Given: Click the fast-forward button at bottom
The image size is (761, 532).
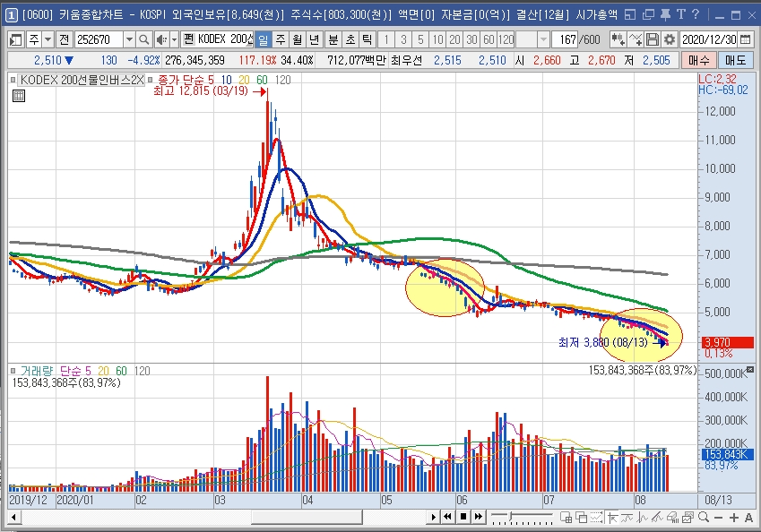Looking at the screenshot, I should point(479,517).
